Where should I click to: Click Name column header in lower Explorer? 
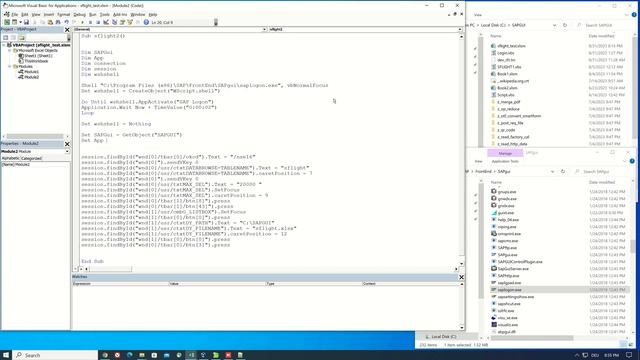click(x=496, y=182)
